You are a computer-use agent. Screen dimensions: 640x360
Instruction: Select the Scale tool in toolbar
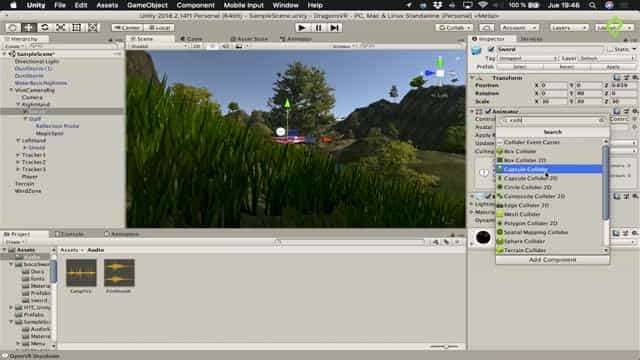pyautogui.click(x=60, y=27)
